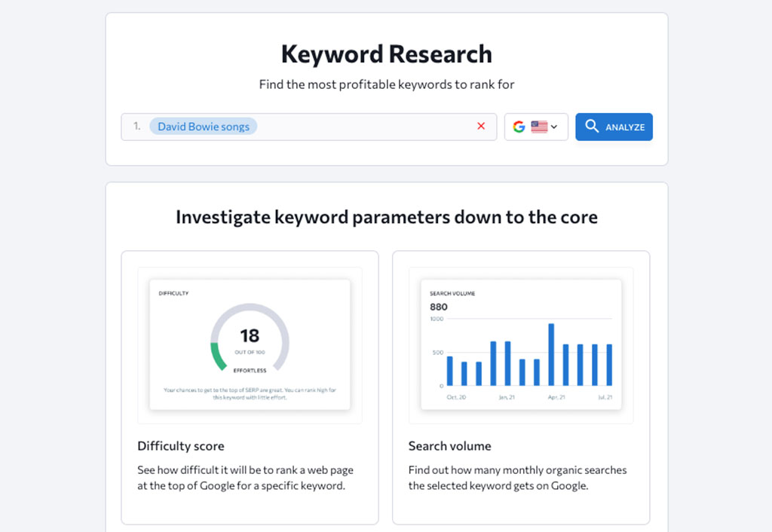Click the 'Find out how many monthly' description
Viewport: 772px width, 532px height.
[x=517, y=478]
